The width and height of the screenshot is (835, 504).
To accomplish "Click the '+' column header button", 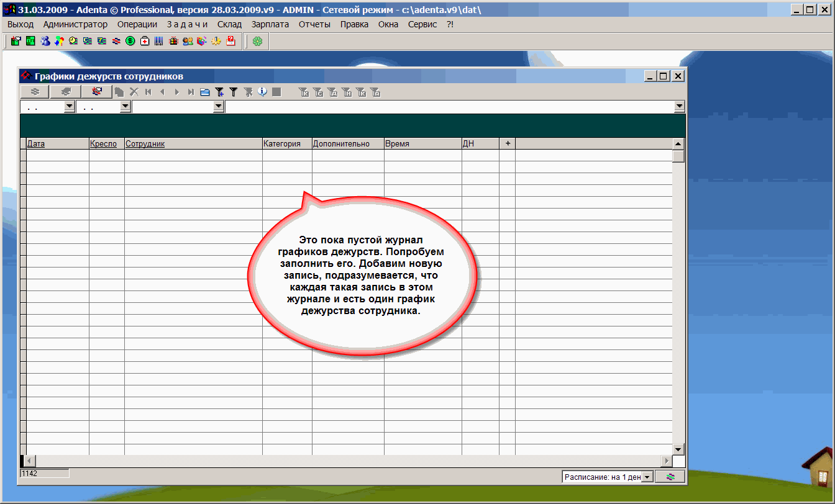I will (507, 143).
